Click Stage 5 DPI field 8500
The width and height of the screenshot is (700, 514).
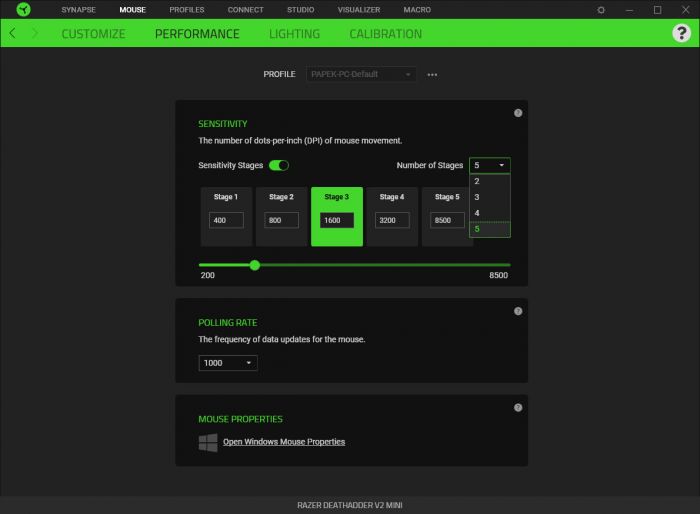(447, 220)
